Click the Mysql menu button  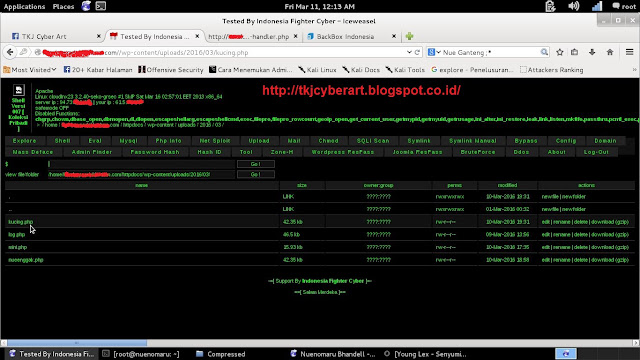click(129, 141)
